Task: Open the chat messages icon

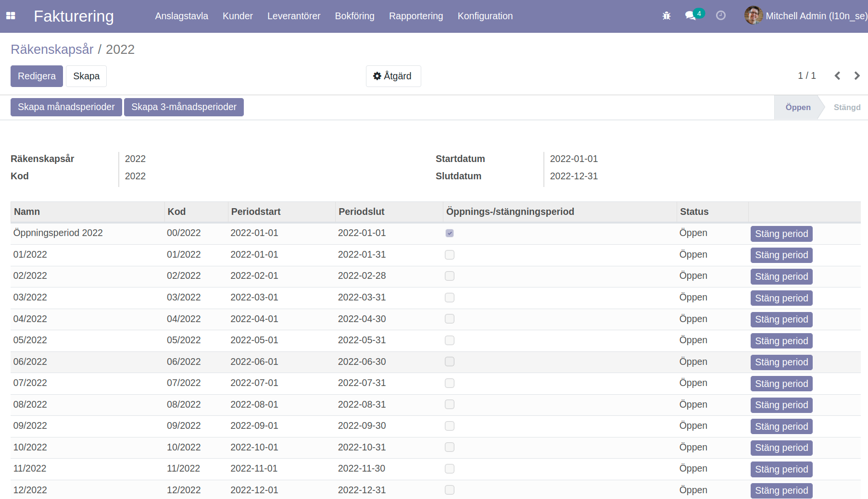Action: [691, 16]
